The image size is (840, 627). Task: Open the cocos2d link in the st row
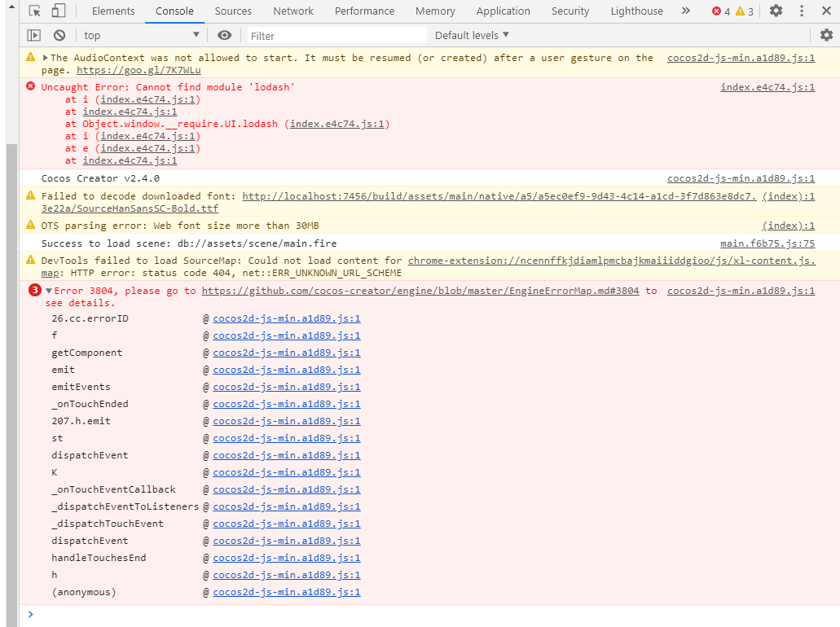click(287, 439)
